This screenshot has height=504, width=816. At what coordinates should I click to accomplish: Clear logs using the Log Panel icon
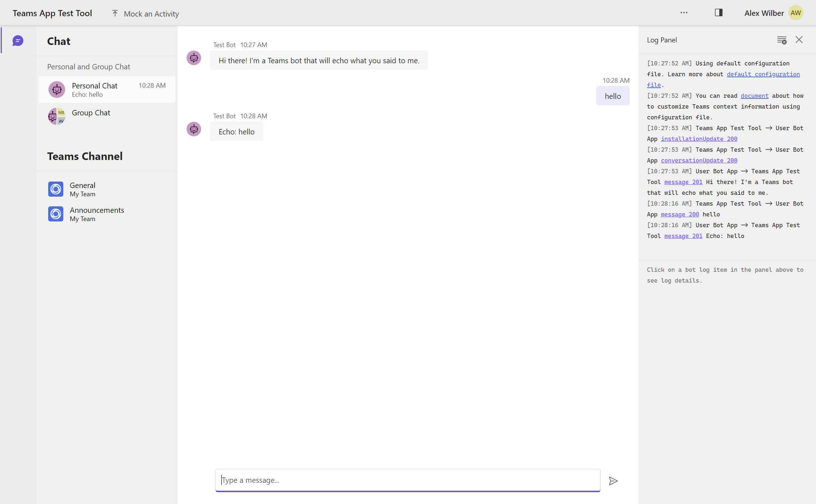point(781,40)
